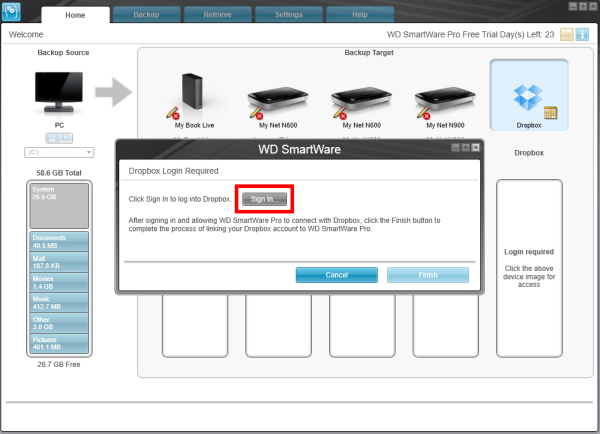Click the '26.7 GB Free' label
600x434 pixels.
click(59, 364)
